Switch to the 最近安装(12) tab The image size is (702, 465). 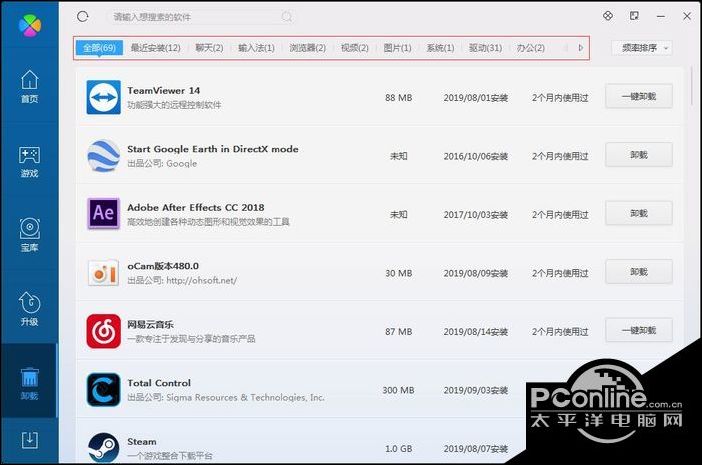pyautogui.click(x=155, y=48)
